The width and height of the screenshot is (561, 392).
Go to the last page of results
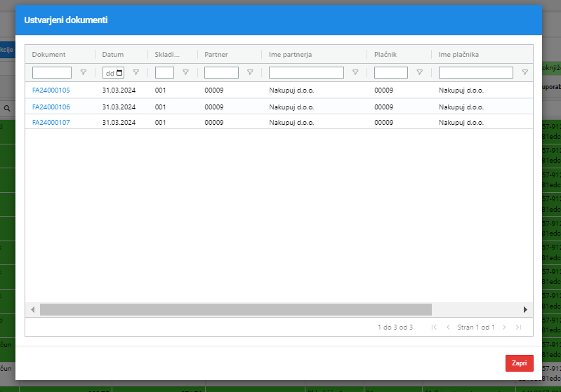(518, 327)
